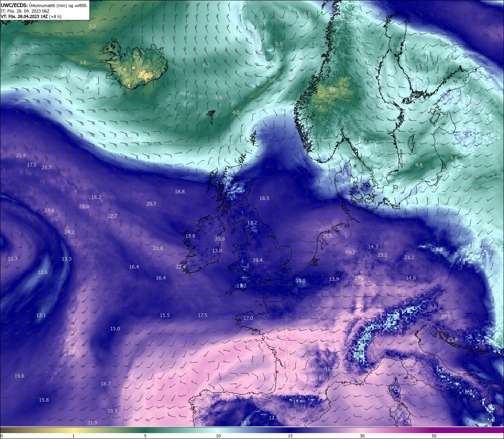The height and width of the screenshot is (439, 504).
Task: Click the 18.8 value label
Action: 180,192
